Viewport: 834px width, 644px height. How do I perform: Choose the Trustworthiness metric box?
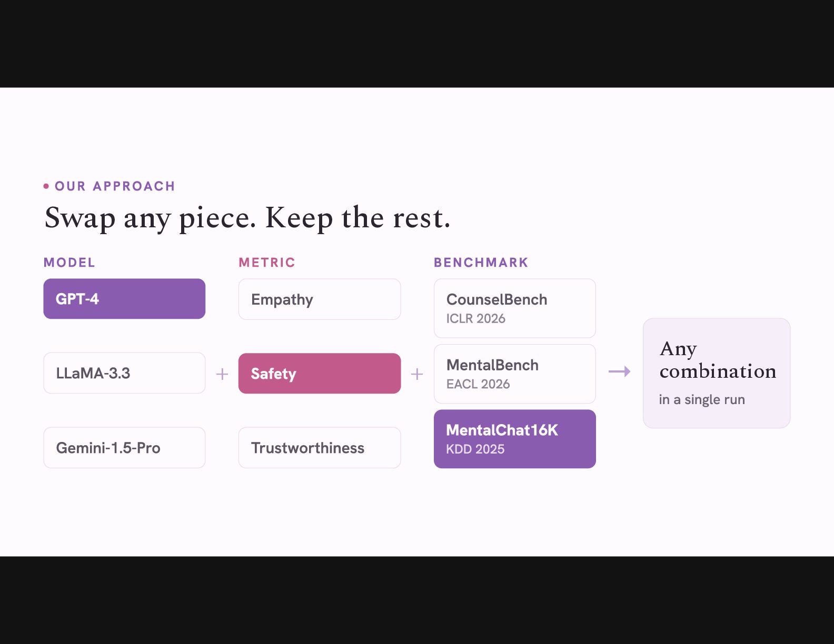[x=320, y=448]
